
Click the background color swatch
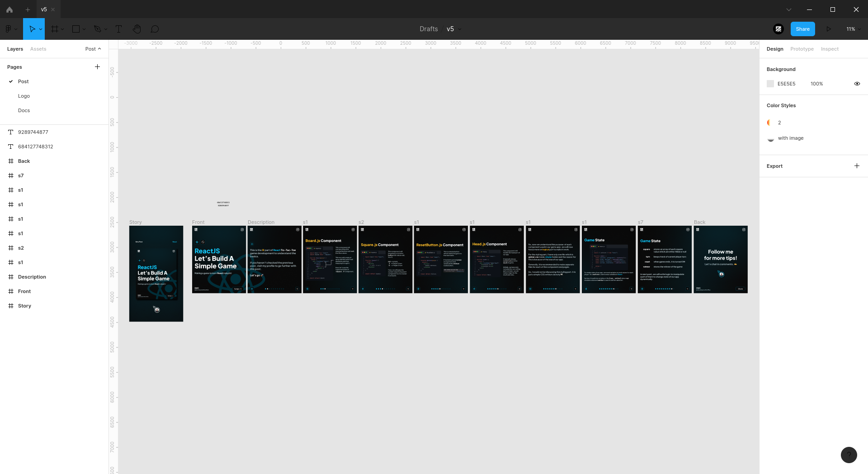point(770,84)
